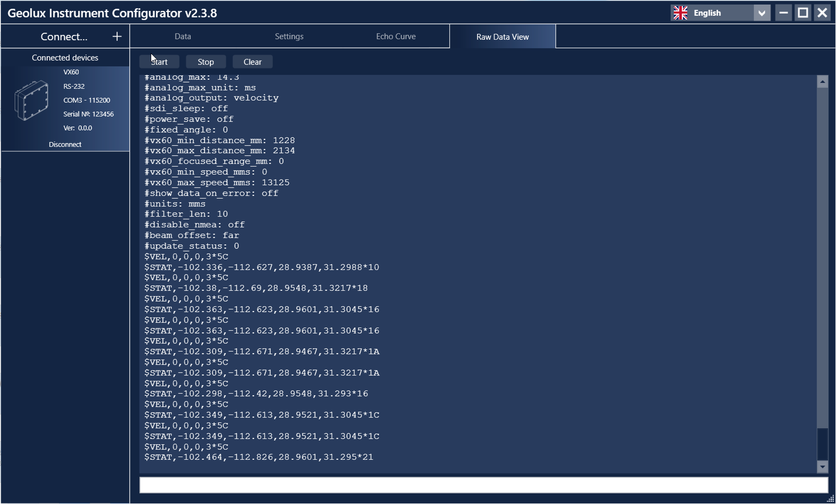Click the scrollbar up arrow
The image size is (836, 504).
(822, 82)
